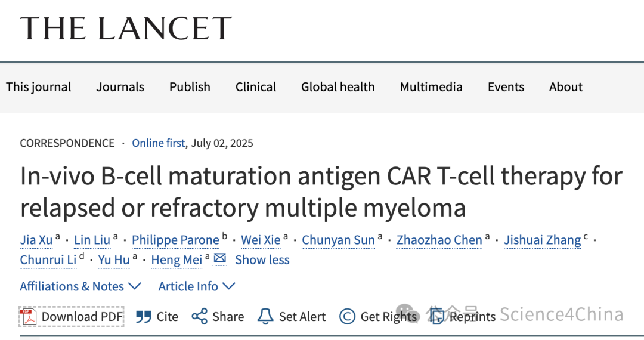The image size is (644, 340).
Task: Collapse author list with Show less
Action: click(x=262, y=260)
